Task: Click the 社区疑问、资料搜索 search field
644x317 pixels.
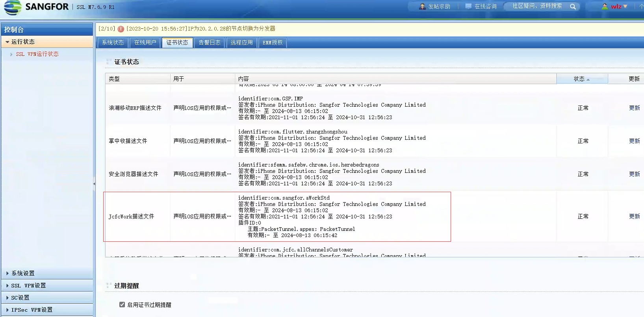Action: click(x=537, y=6)
